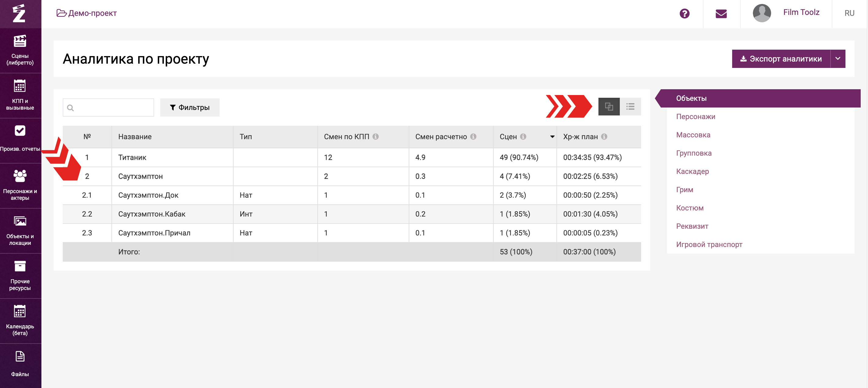
Task: Click Итого: total row label
Action: click(x=129, y=252)
